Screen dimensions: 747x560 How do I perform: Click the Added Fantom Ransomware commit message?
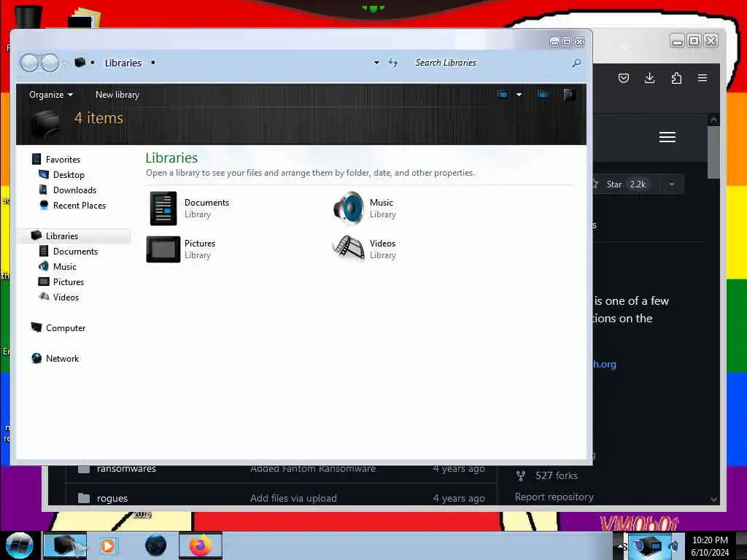(313, 469)
